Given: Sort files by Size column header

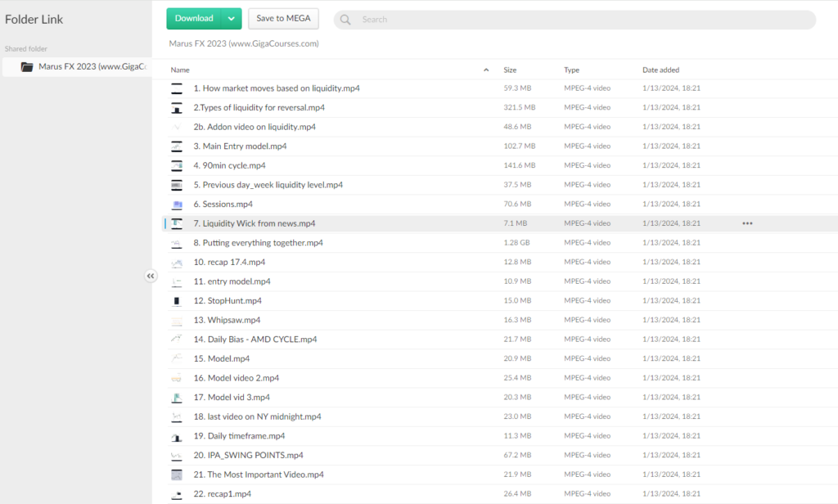Looking at the screenshot, I should pyautogui.click(x=510, y=70).
